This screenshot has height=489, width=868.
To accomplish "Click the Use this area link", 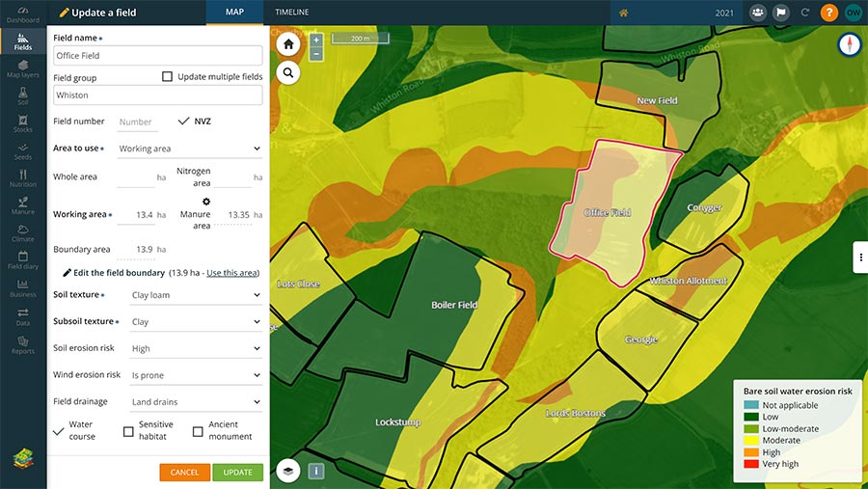I will tap(231, 273).
